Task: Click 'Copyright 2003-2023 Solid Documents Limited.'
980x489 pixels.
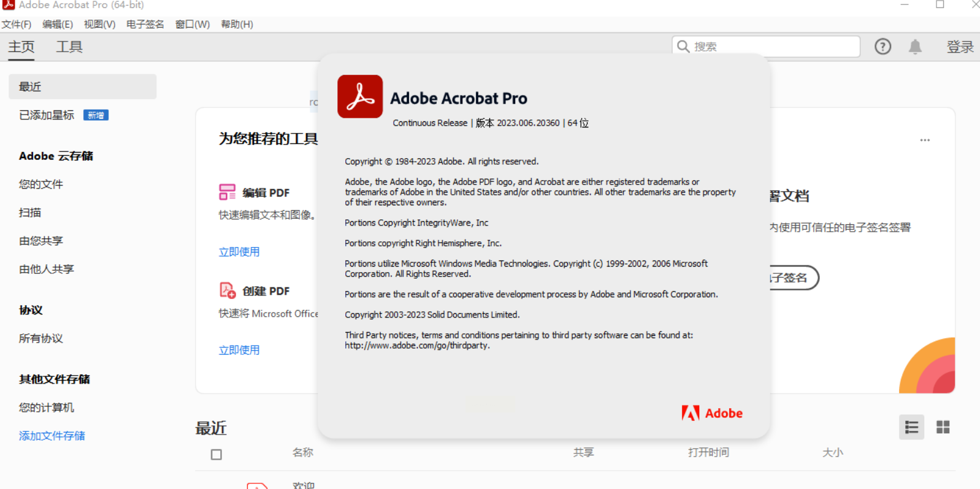Action: point(432,315)
